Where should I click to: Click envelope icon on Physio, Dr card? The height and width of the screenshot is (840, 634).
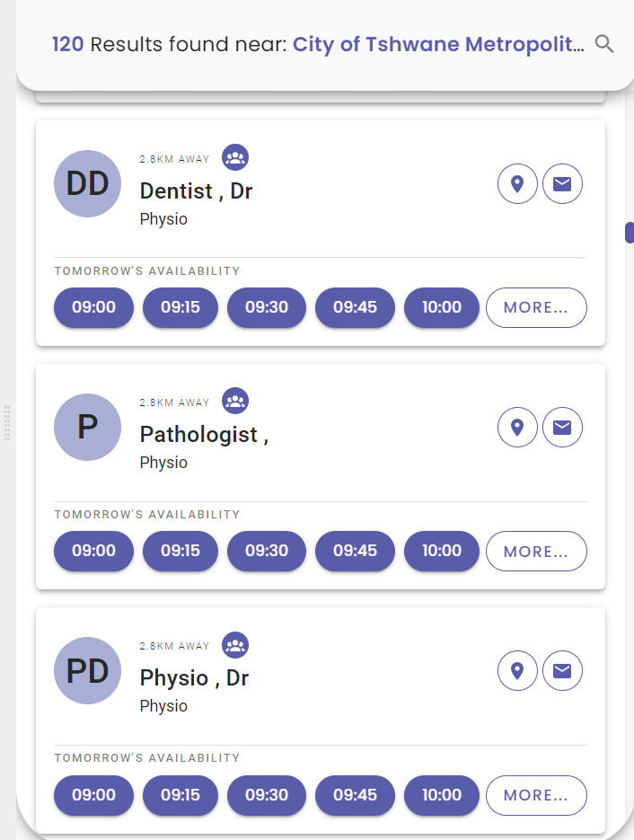562,671
